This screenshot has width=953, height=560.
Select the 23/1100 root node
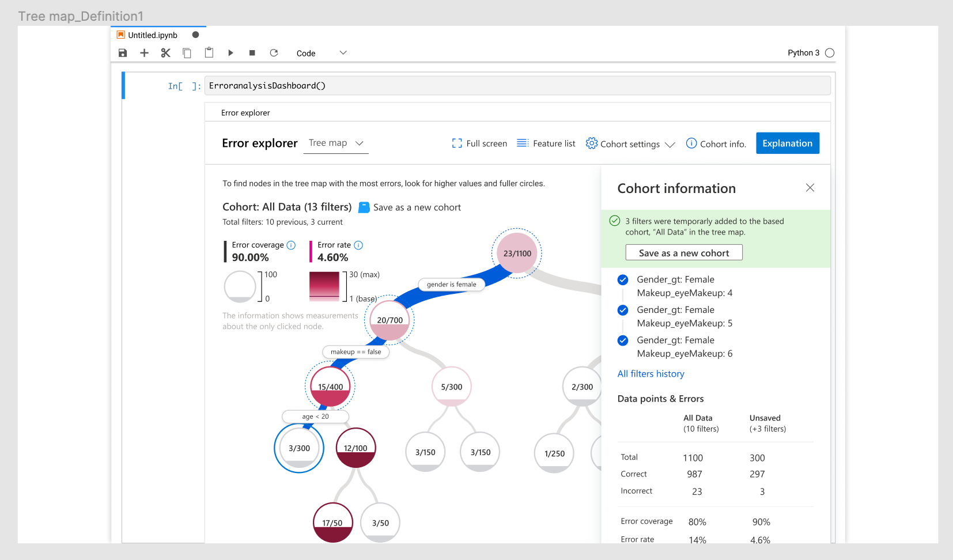[x=516, y=252]
